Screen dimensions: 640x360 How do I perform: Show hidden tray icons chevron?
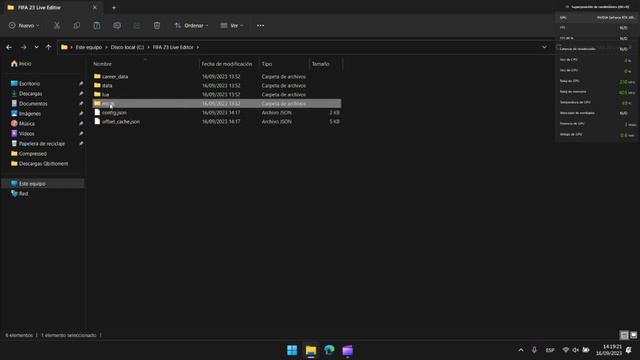coord(521,350)
